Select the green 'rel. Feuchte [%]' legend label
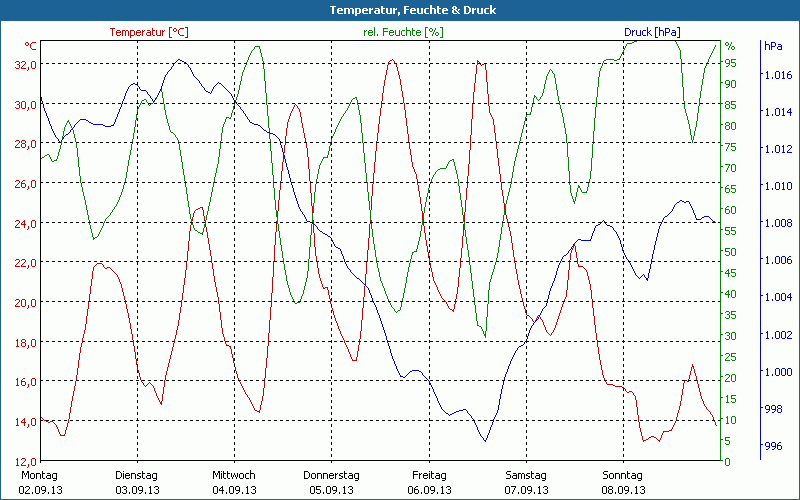 (403, 32)
